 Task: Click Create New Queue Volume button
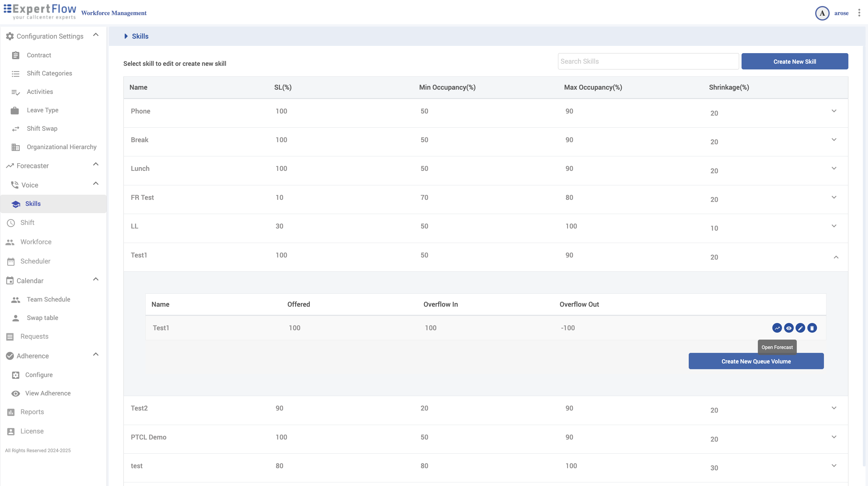[756, 361]
